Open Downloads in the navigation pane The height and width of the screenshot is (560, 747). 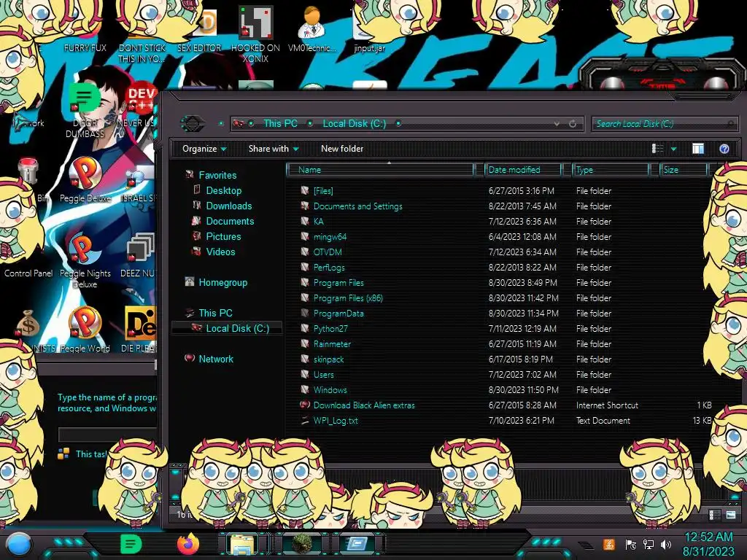pos(228,206)
